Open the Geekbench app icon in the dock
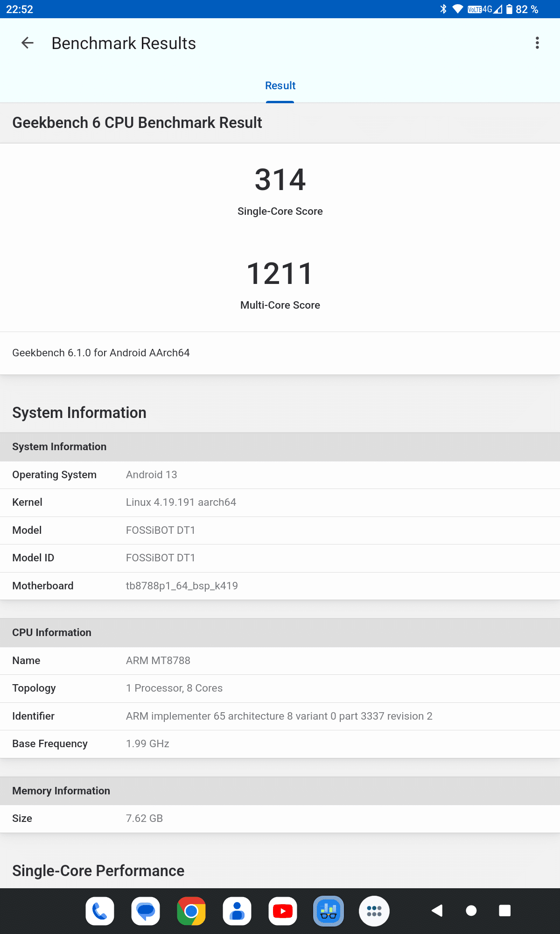Viewport: 560px width, 934px height. tap(329, 911)
